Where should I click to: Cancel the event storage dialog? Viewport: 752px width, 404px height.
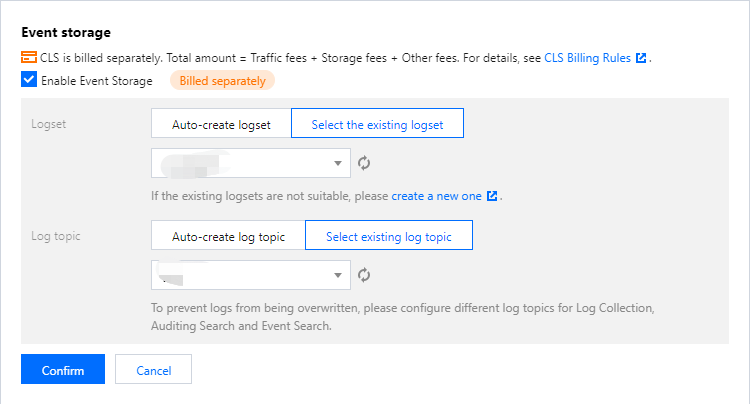pyautogui.click(x=153, y=370)
